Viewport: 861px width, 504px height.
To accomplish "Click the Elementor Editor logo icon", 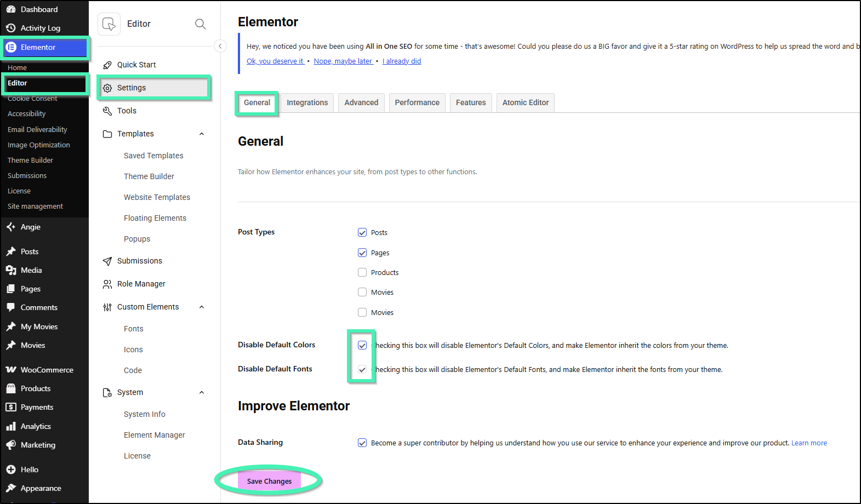I will pyautogui.click(x=109, y=24).
